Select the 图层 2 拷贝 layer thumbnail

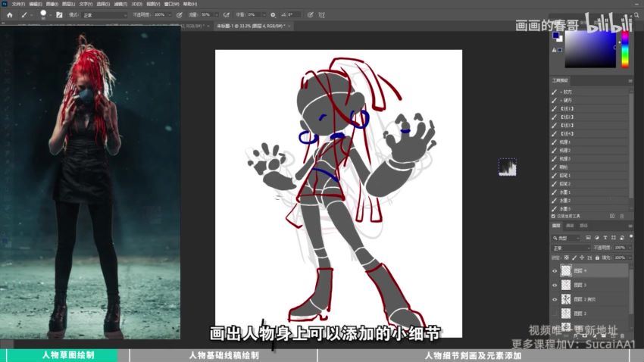(565, 299)
